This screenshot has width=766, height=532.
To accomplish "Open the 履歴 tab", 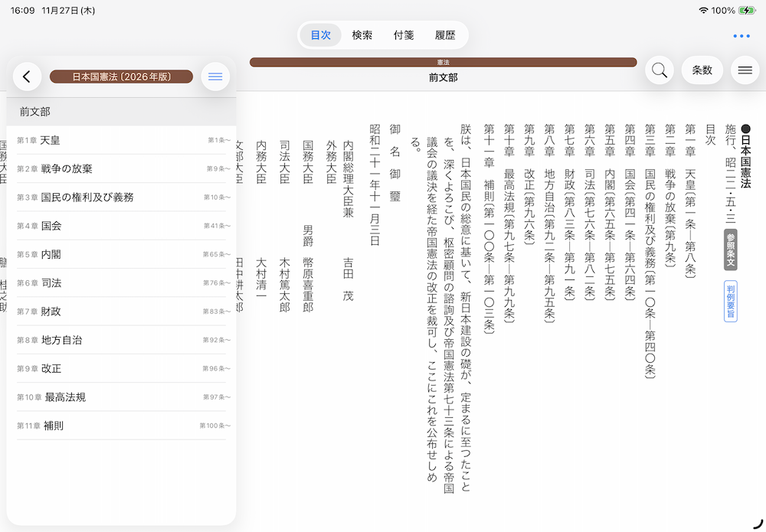I will (x=445, y=35).
